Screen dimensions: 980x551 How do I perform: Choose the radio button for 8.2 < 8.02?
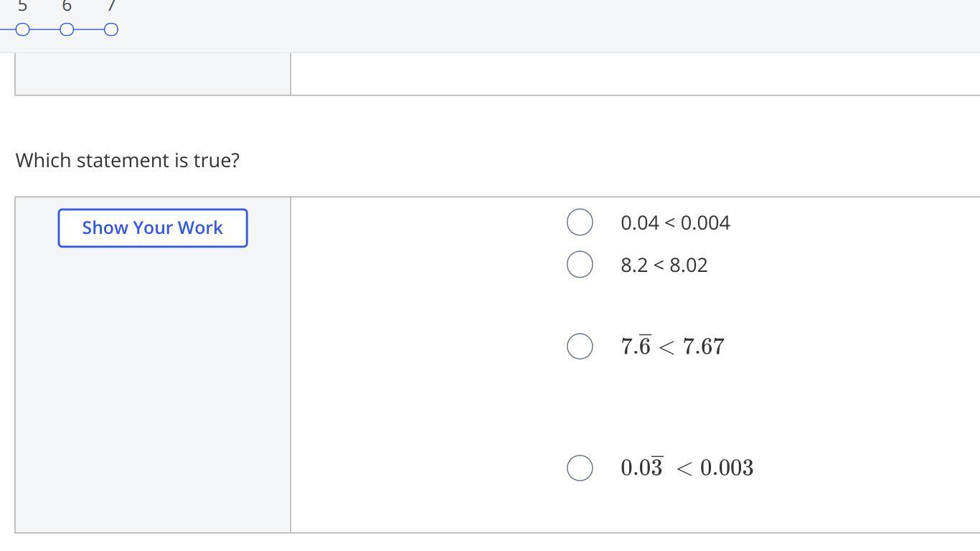coord(580,265)
